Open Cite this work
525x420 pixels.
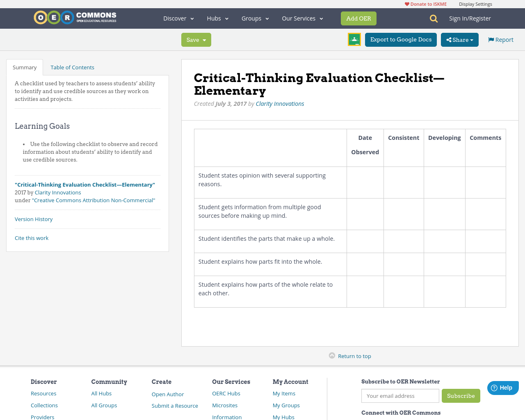click(32, 237)
